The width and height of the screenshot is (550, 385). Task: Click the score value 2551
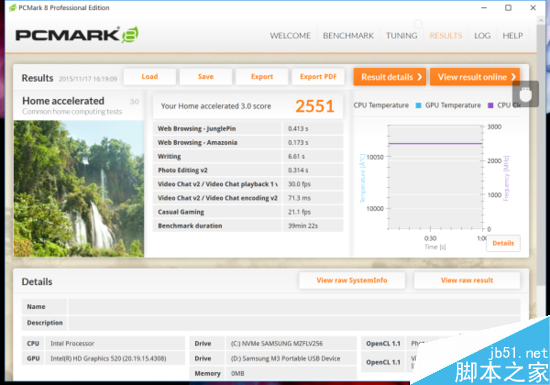click(x=315, y=106)
